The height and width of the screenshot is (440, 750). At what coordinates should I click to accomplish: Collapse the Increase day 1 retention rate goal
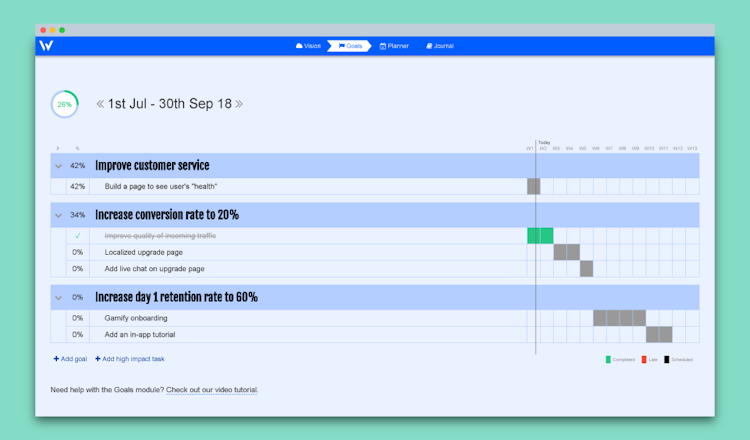[x=58, y=297]
